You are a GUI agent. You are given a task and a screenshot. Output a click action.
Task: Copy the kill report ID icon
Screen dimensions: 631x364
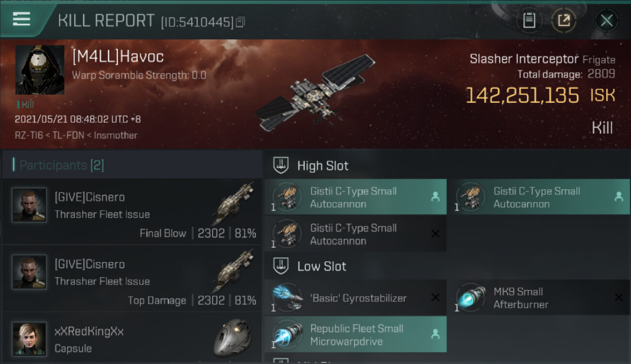point(241,22)
